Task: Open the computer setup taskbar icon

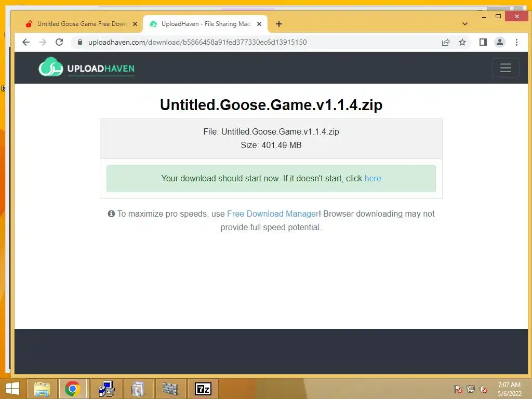Action: [x=106, y=389]
